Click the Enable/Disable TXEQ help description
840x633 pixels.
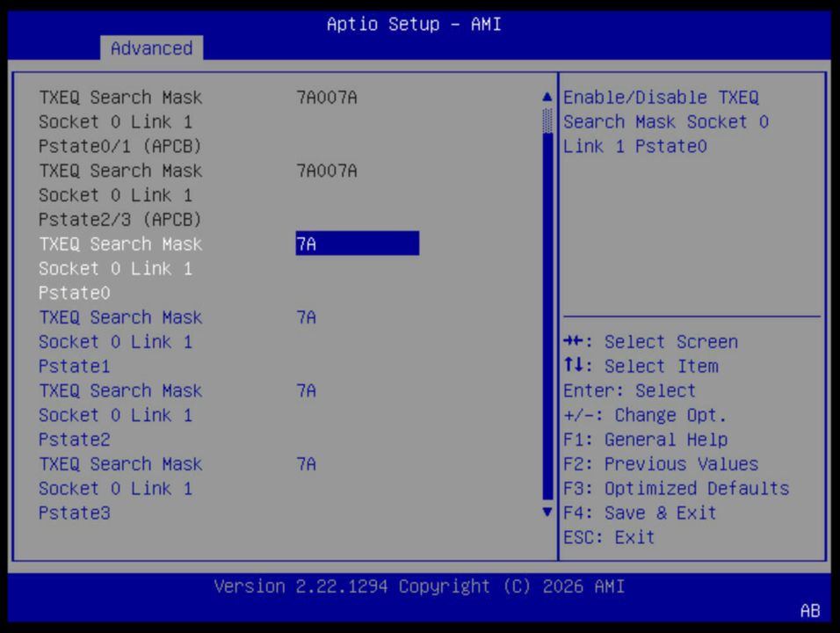[x=666, y=121]
